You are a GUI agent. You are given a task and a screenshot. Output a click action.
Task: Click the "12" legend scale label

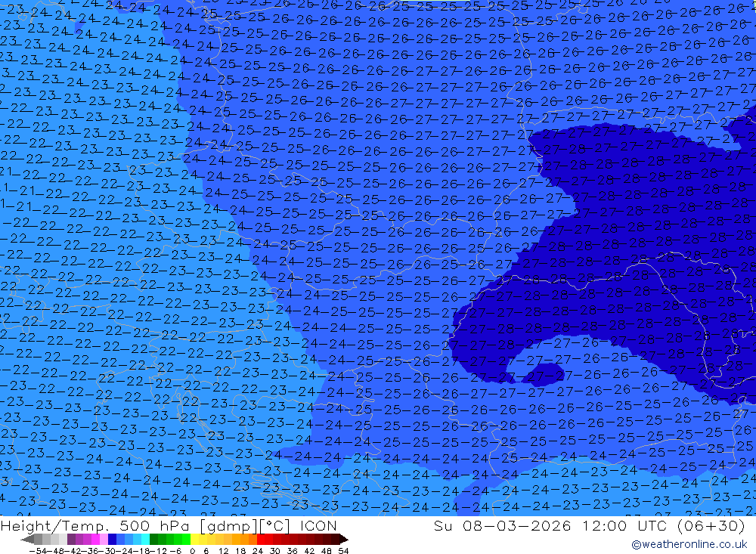tap(224, 551)
